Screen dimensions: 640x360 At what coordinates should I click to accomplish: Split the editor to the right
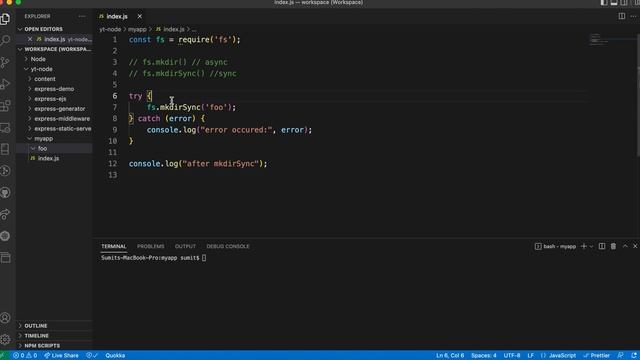coord(622,16)
